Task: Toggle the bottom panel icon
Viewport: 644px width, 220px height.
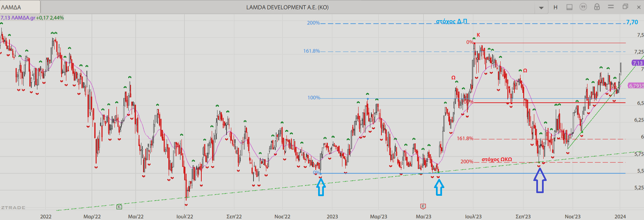Action: 569,7
